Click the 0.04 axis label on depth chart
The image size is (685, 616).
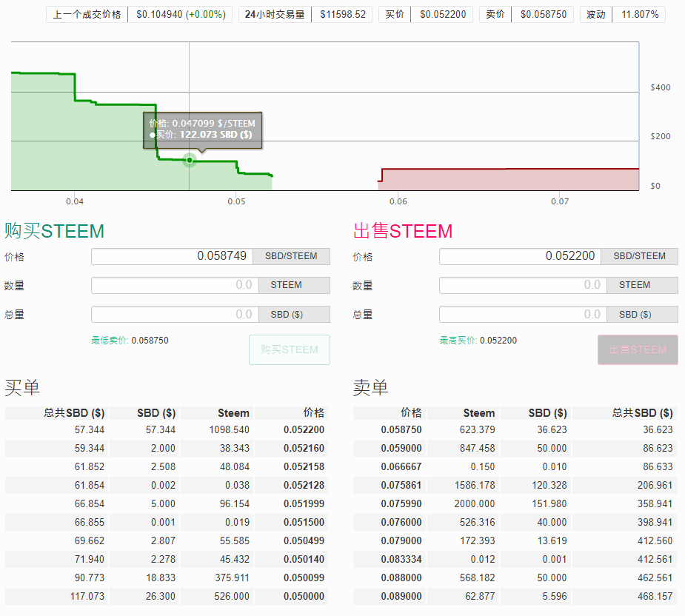(x=75, y=202)
